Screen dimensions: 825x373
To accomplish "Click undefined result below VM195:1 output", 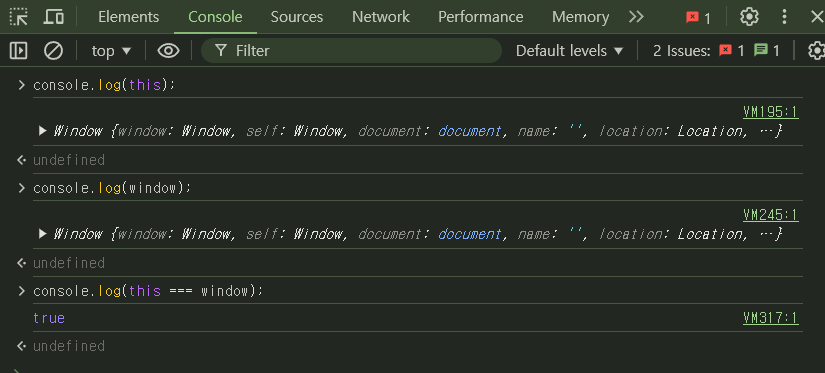I will [x=69, y=160].
